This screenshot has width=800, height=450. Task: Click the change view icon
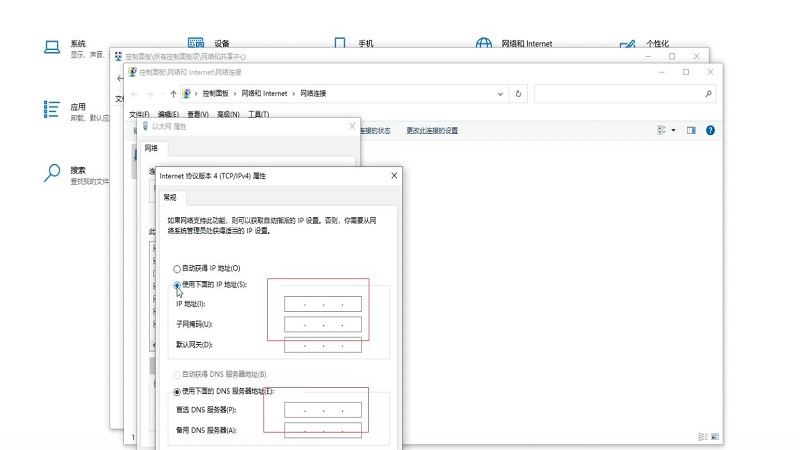[x=662, y=131]
